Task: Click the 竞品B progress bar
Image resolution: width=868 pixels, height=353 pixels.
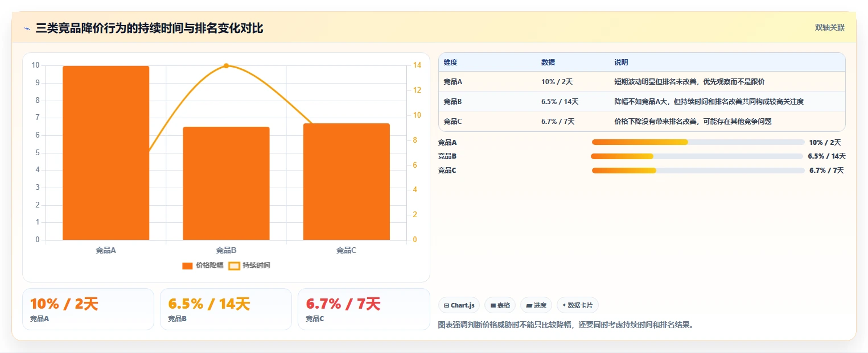Action: [x=697, y=156]
